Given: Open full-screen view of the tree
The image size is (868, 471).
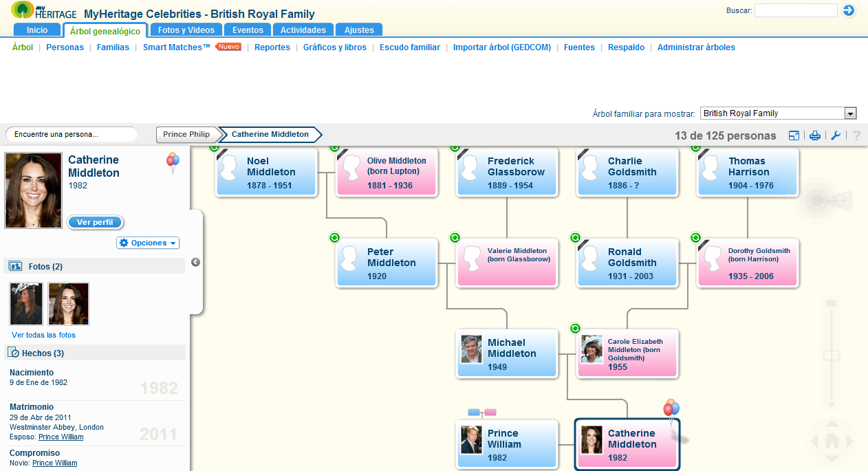Looking at the screenshot, I should pos(794,135).
